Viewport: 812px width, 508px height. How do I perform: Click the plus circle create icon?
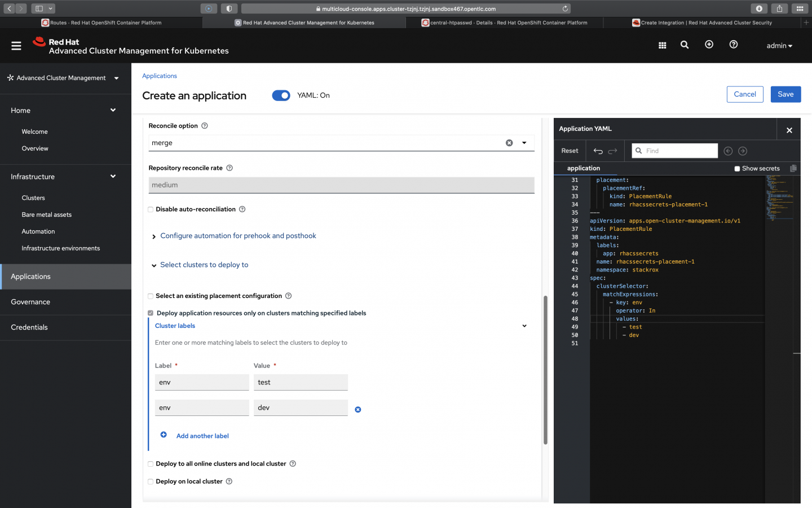709,45
